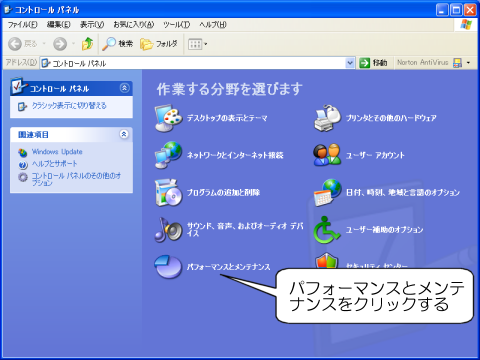Screen dimensions: 480x360
Task: Click the ネットワークとインターネット接続 text link
Action: coord(235,155)
